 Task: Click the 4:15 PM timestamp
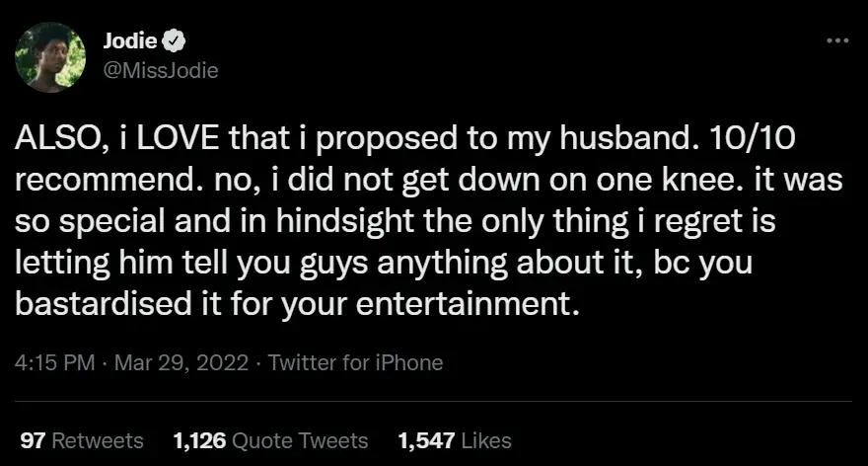click(x=53, y=362)
